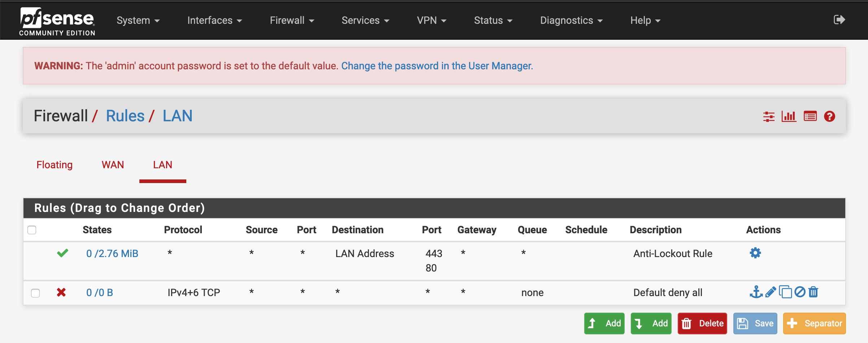Screen dimensions: 868x343
Task: Click the Schedule column header
Action: (586, 230)
